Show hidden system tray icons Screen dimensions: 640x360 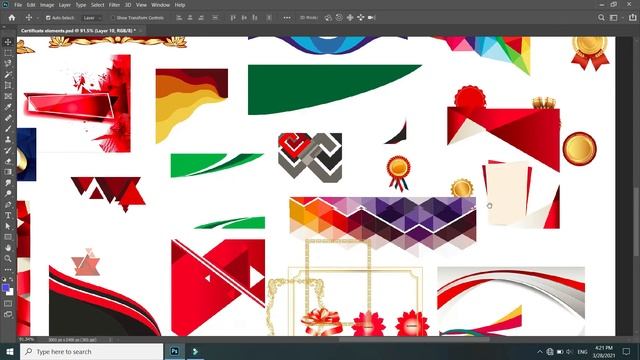(540, 351)
